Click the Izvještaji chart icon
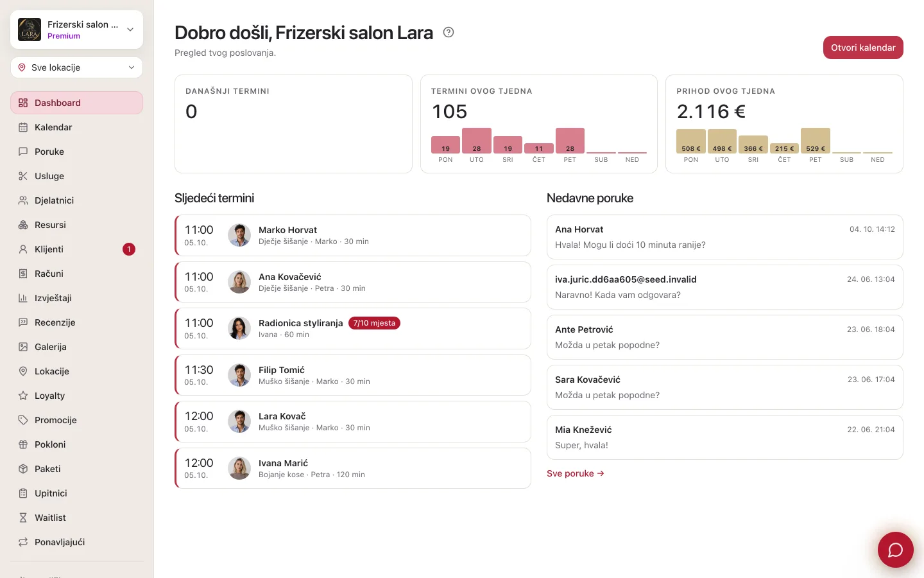The width and height of the screenshot is (924, 578). [x=23, y=298]
